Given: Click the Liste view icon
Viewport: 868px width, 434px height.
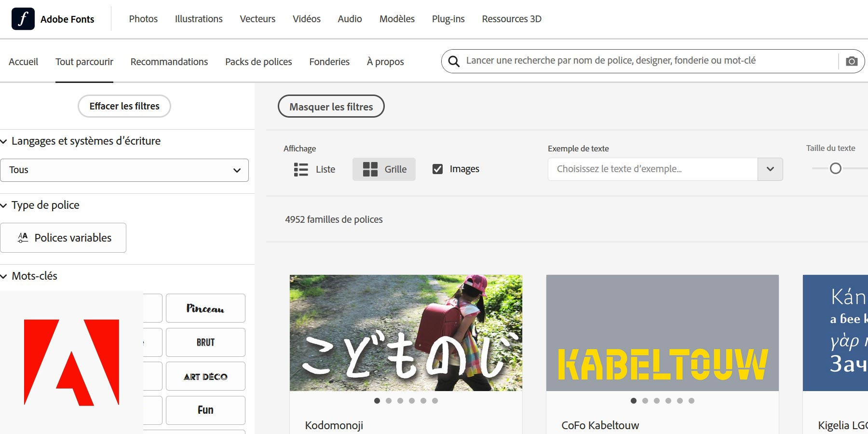Looking at the screenshot, I should pos(301,169).
